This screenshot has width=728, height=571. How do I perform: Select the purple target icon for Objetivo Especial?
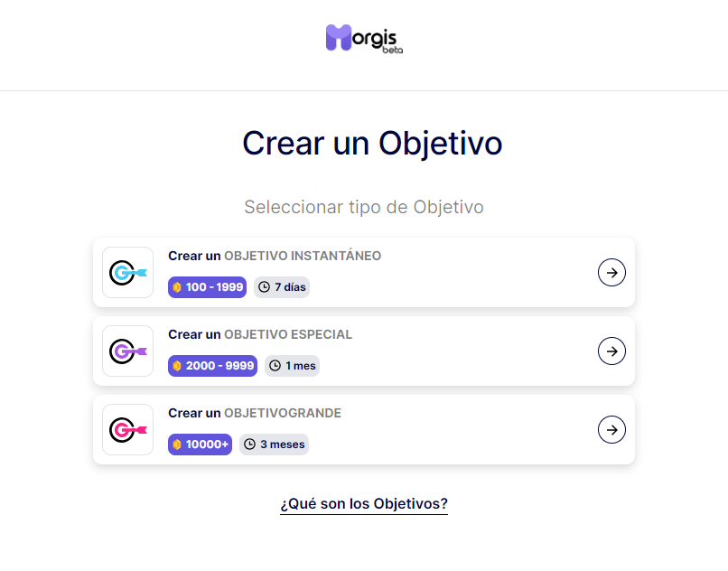127,351
